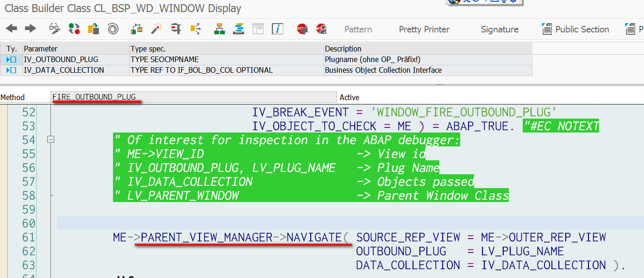Image resolution: width=644 pixels, height=278 pixels.
Task: Run the Pretty Printer
Action: click(424, 29)
